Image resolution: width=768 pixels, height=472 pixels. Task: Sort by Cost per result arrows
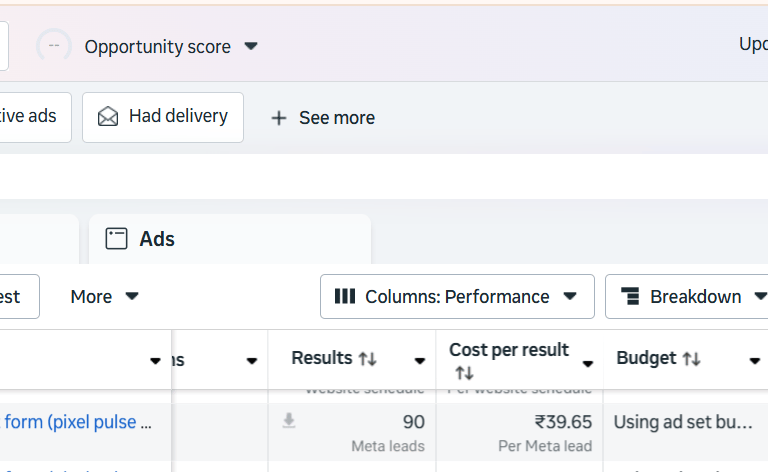click(x=464, y=373)
